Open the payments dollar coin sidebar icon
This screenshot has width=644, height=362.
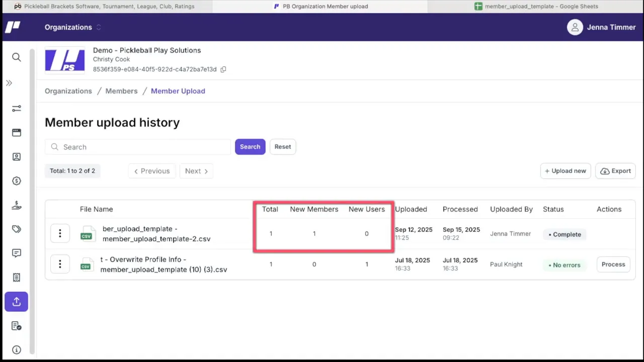[16, 180]
